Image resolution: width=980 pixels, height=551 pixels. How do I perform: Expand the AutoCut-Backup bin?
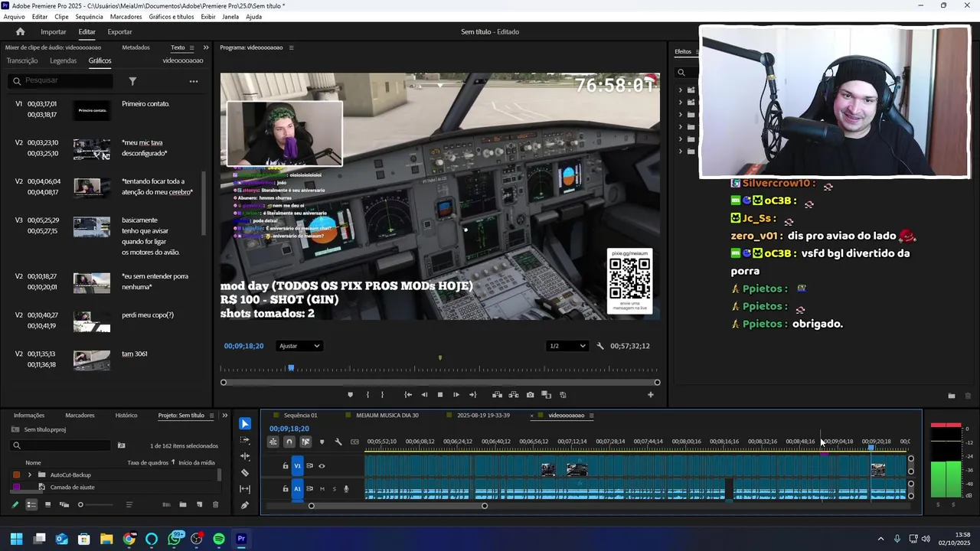(x=30, y=474)
